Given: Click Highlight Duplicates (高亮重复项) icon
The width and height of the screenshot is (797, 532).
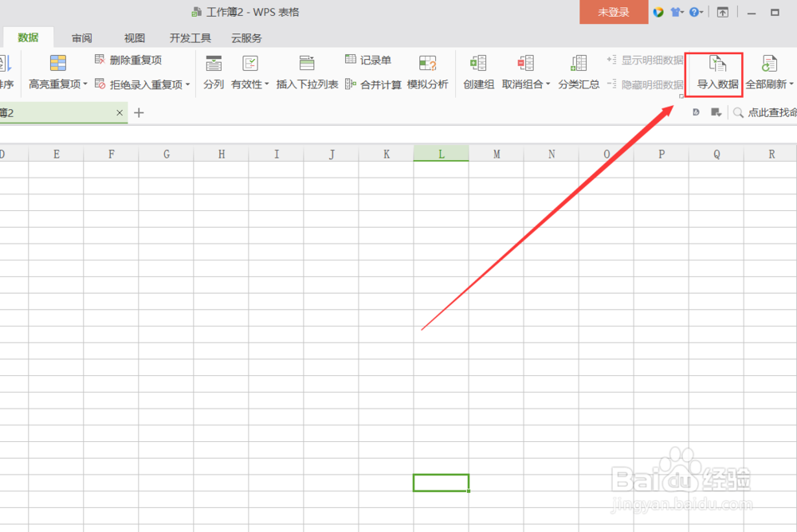Looking at the screenshot, I should [x=58, y=64].
